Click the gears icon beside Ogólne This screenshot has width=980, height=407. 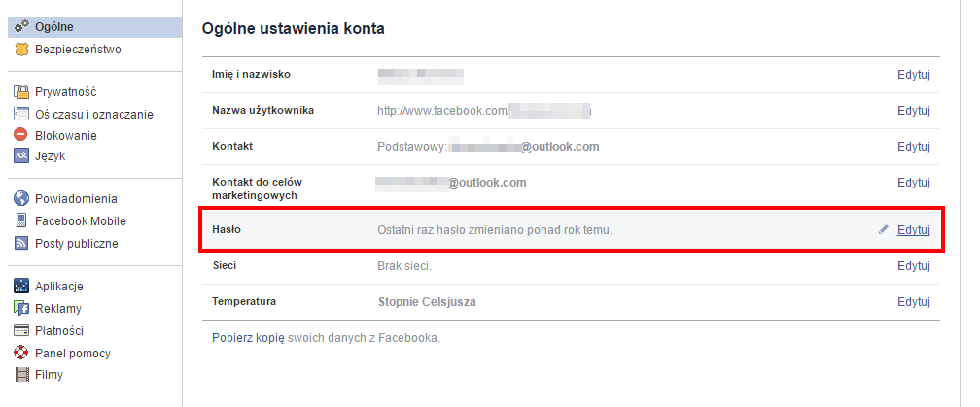pos(21,26)
